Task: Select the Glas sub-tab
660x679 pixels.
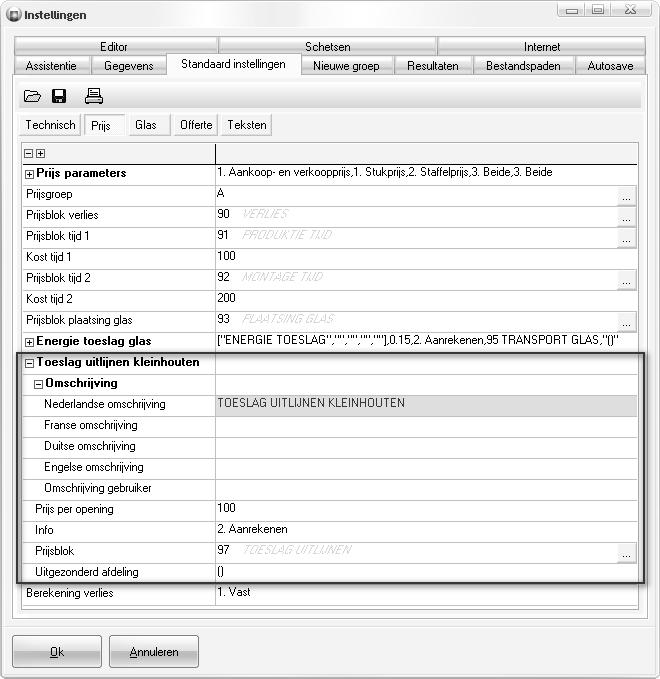Action: [x=149, y=125]
